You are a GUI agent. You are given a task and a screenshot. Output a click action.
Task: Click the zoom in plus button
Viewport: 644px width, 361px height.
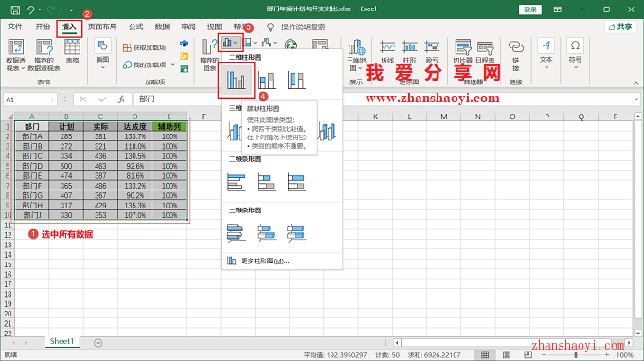(607, 354)
